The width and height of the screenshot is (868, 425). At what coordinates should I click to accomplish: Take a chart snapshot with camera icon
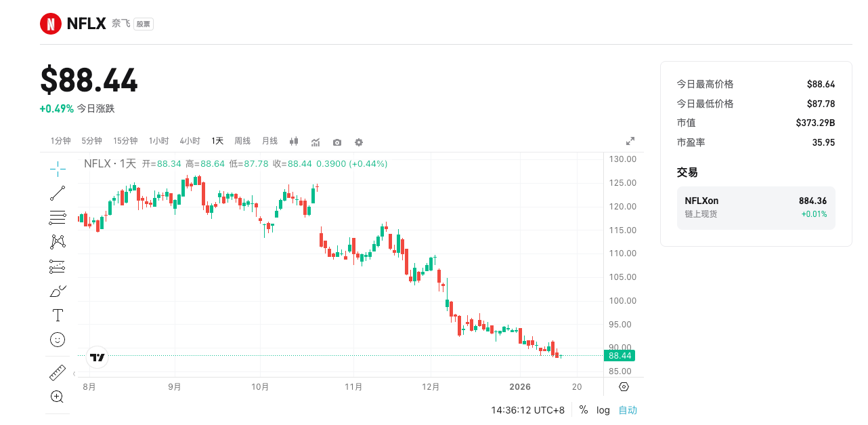[337, 142]
